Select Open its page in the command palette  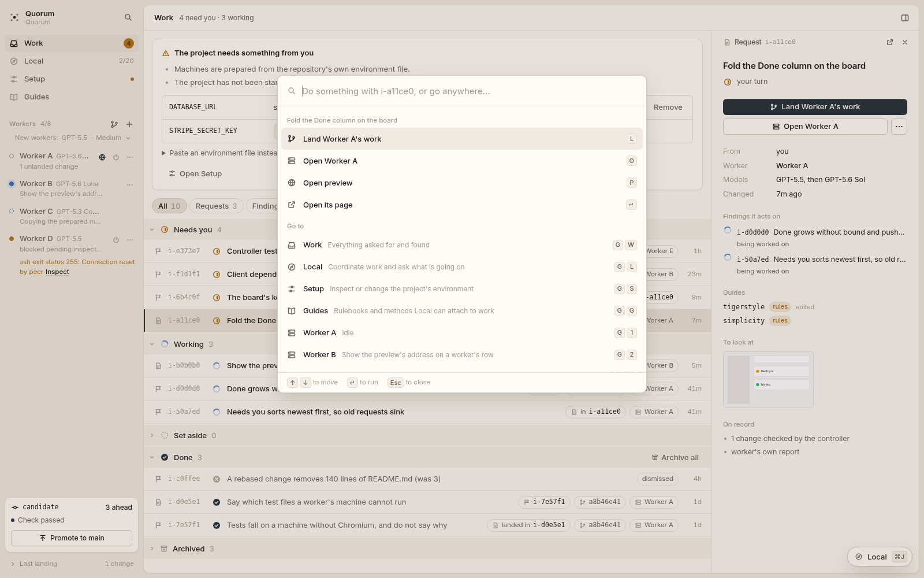[x=462, y=205]
